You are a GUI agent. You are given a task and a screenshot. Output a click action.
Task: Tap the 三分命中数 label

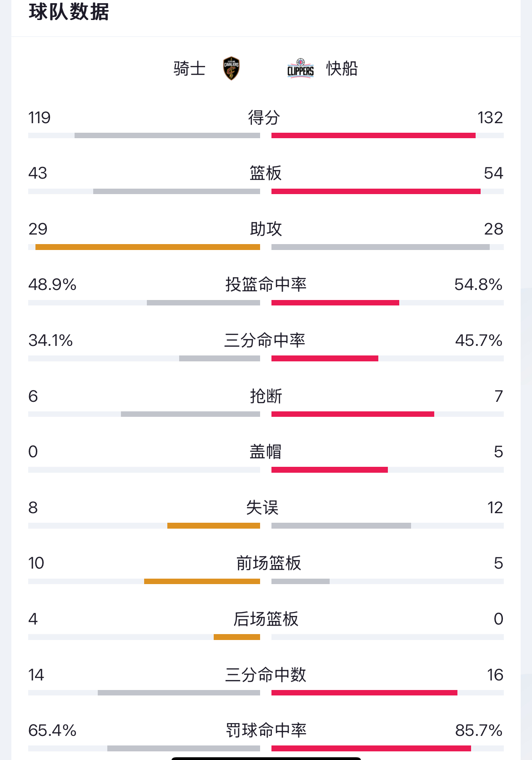point(266,675)
